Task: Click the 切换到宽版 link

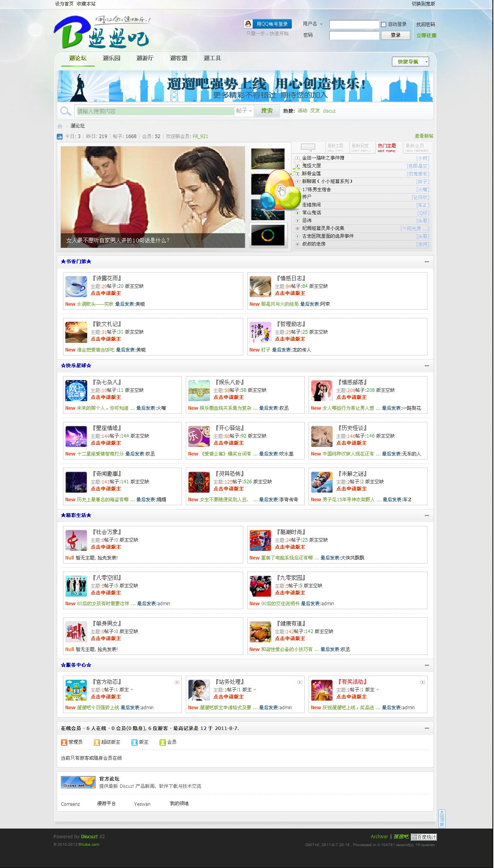Action: 423,4
